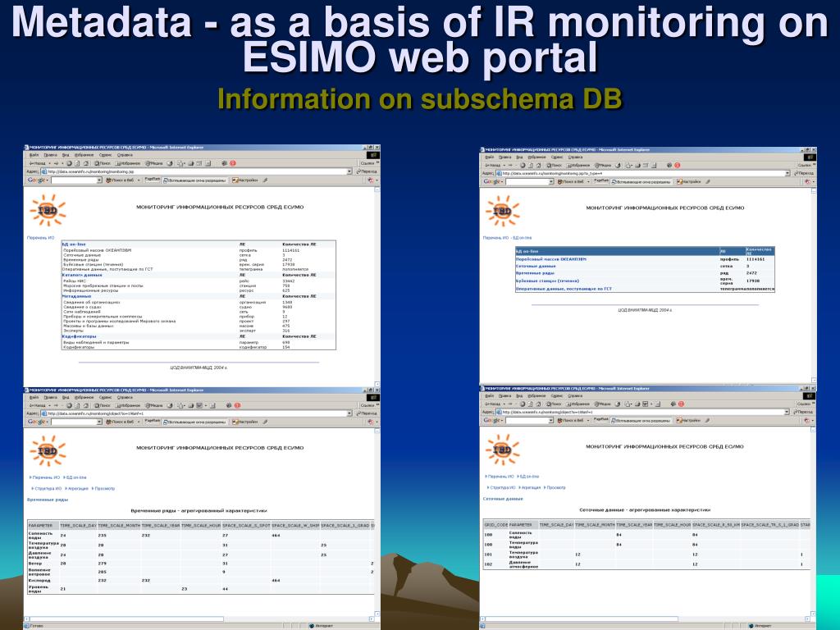Click horizontal scrollbar in Временные ряды window

pos(199,619)
